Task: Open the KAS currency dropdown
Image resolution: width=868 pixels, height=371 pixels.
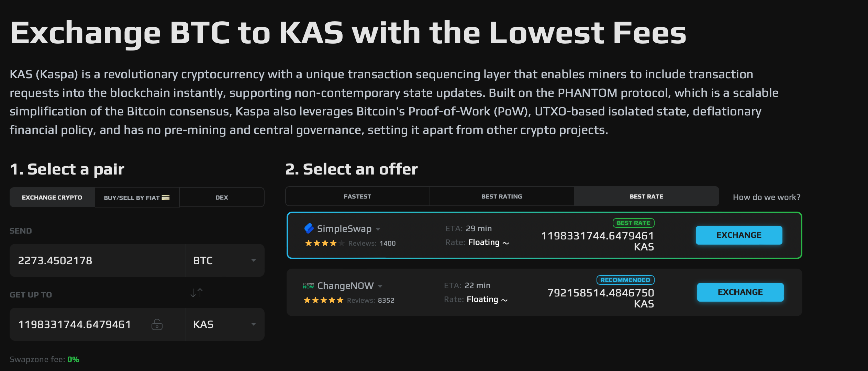Action: (225, 324)
